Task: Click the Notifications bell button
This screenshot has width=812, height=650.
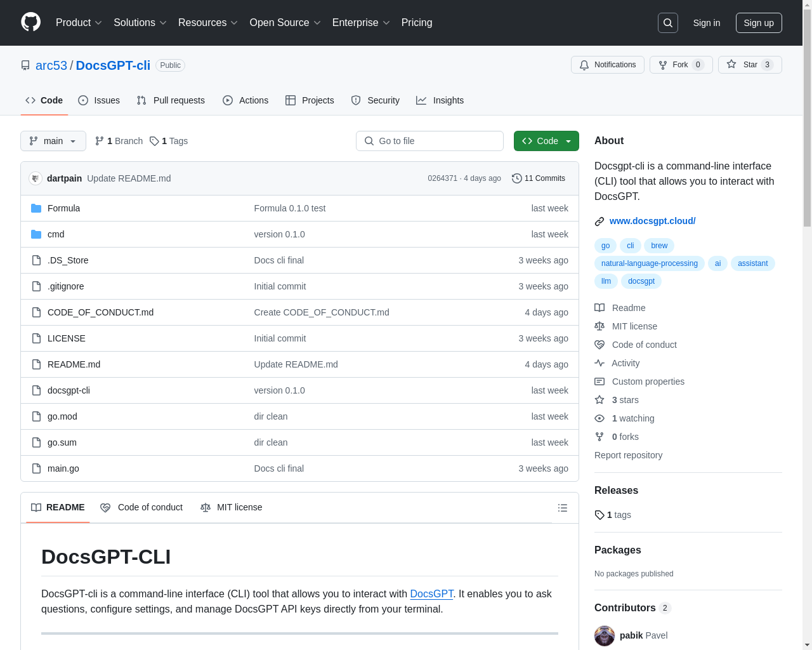Action: click(608, 65)
